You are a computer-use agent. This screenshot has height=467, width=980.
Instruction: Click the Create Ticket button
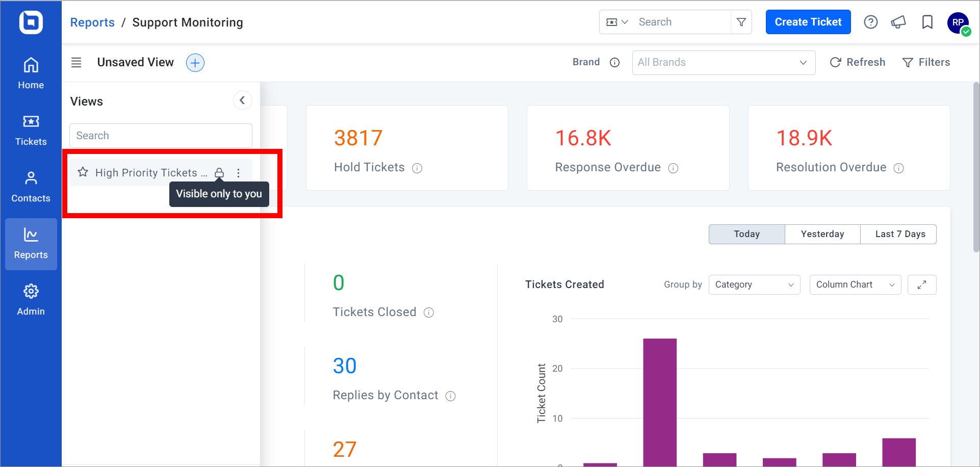click(808, 22)
